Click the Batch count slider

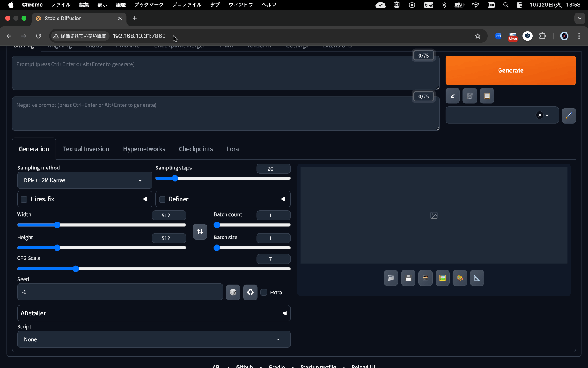252,225
